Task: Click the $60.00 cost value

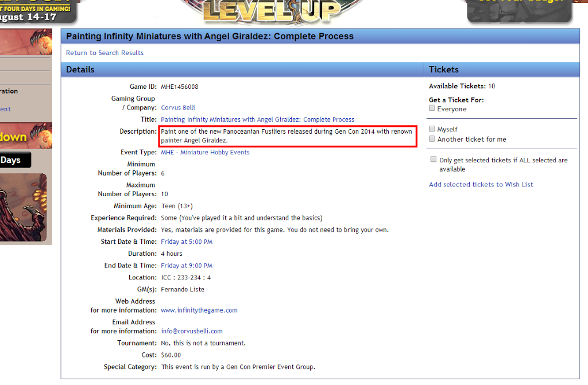Action: (x=171, y=355)
